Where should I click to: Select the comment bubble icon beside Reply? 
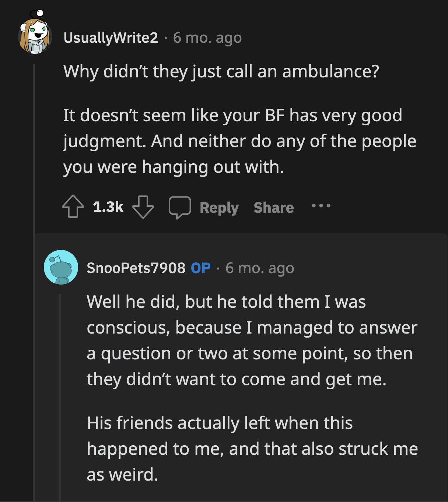pos(180,207)
